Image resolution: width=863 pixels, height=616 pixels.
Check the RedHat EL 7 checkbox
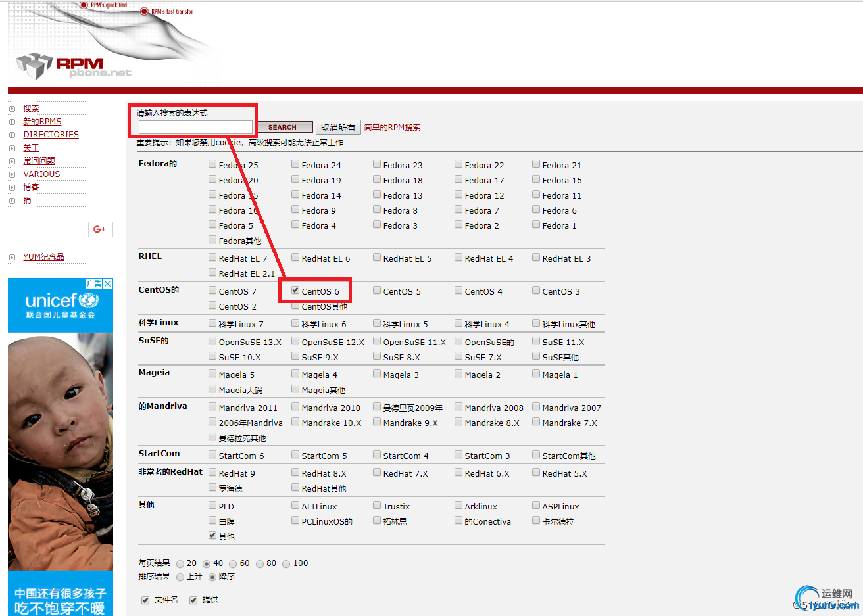(212, 257)
